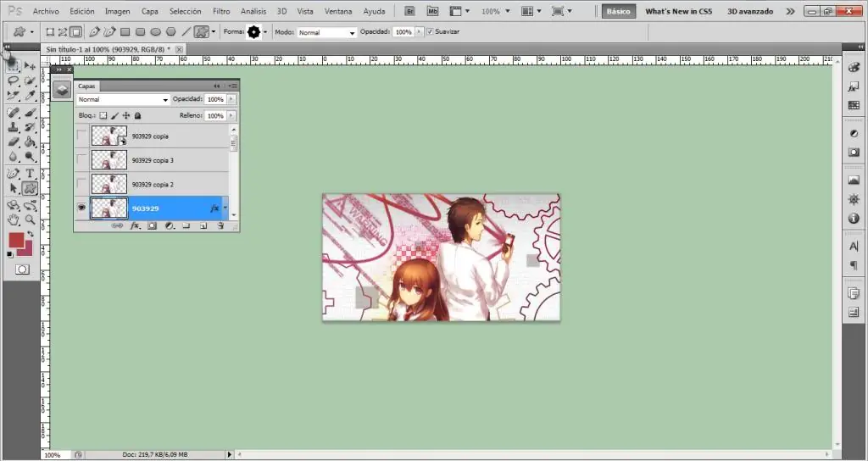The width and height of the screenshot is (868, 461).
Task: Switch to What's New in CS5 workspace
Action: 679,11
